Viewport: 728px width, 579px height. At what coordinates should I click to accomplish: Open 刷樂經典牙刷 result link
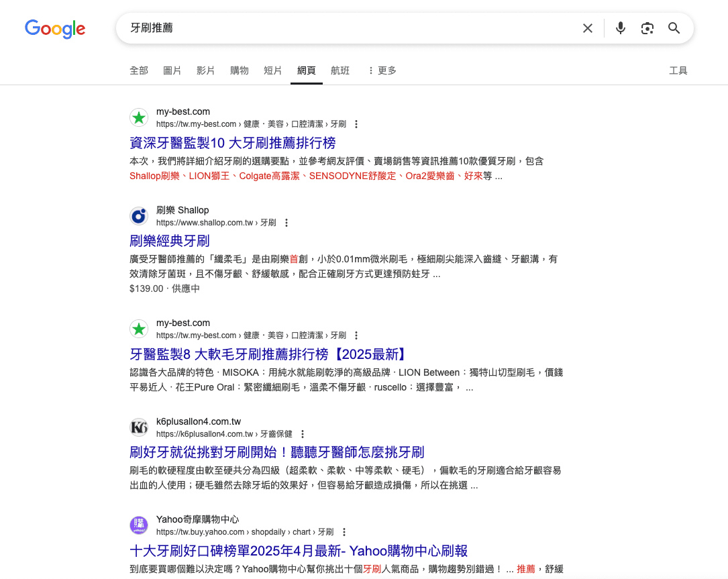170,240
